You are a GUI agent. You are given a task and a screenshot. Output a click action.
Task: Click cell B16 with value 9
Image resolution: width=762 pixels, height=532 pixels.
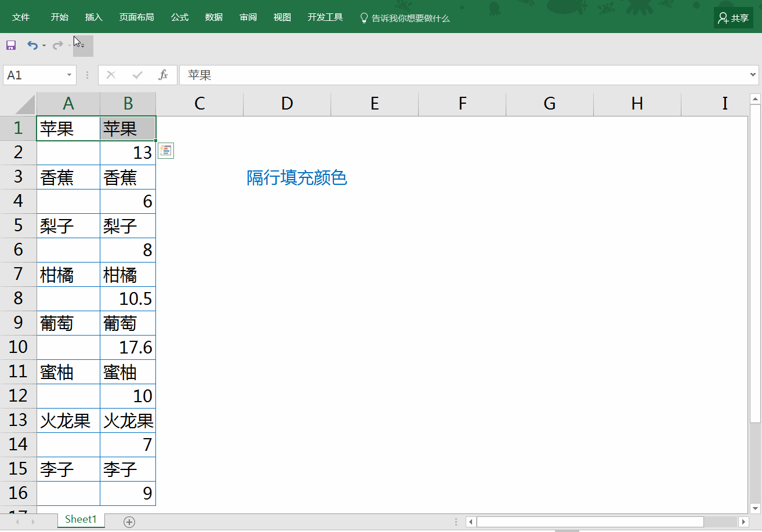(128, 493)
